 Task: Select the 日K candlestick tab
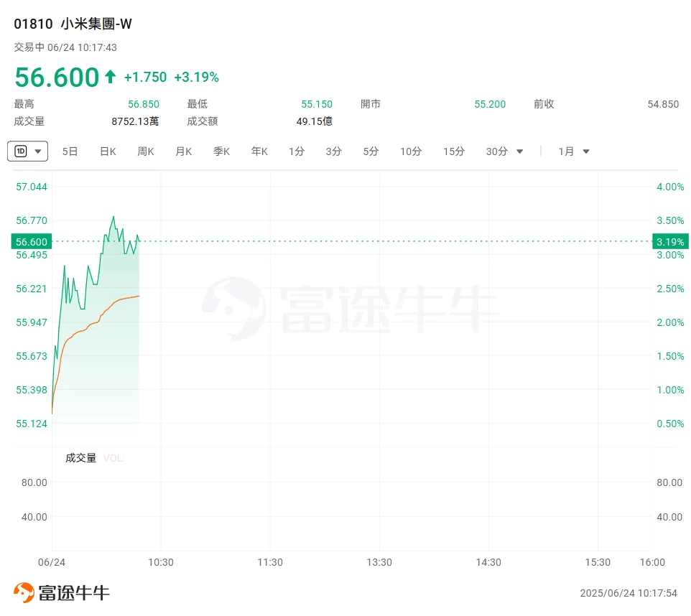[108, 151]
